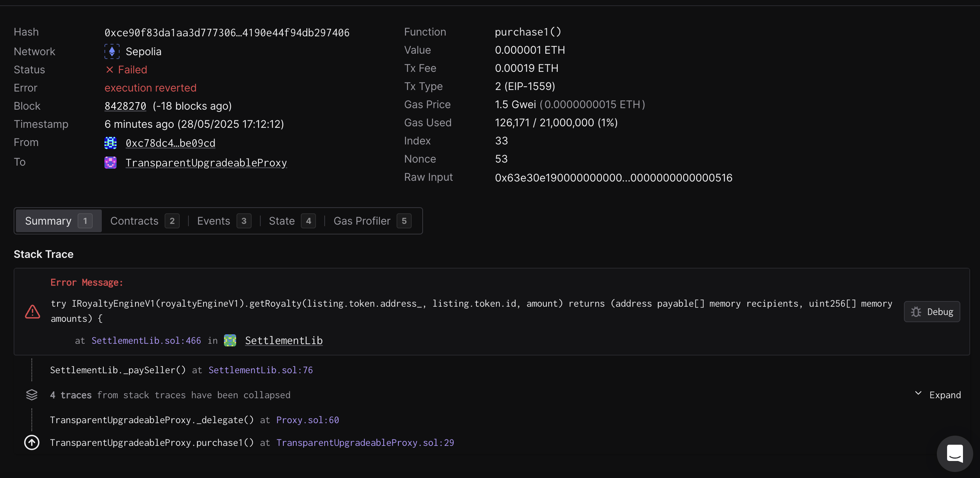Expand the 4 collapsed stack traces
980x478 pixels.
point(944,395)
